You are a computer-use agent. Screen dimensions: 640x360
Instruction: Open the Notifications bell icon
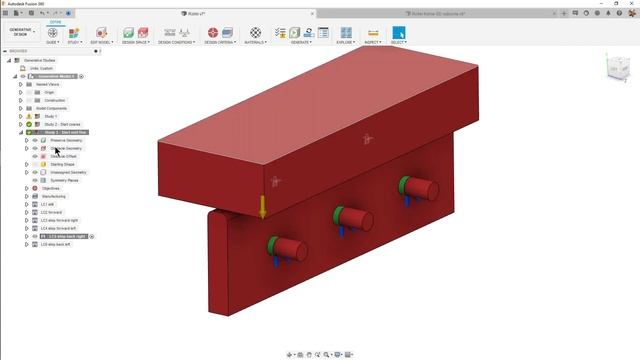608,13
